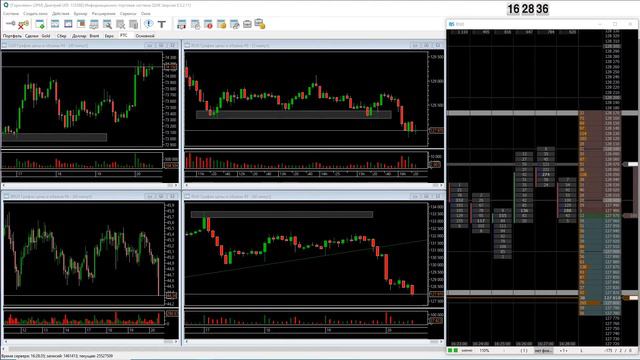The image size is (640, 360).
Task: Click the '-171 / 2 / 0' readout in order book
Action: (619, 351)
